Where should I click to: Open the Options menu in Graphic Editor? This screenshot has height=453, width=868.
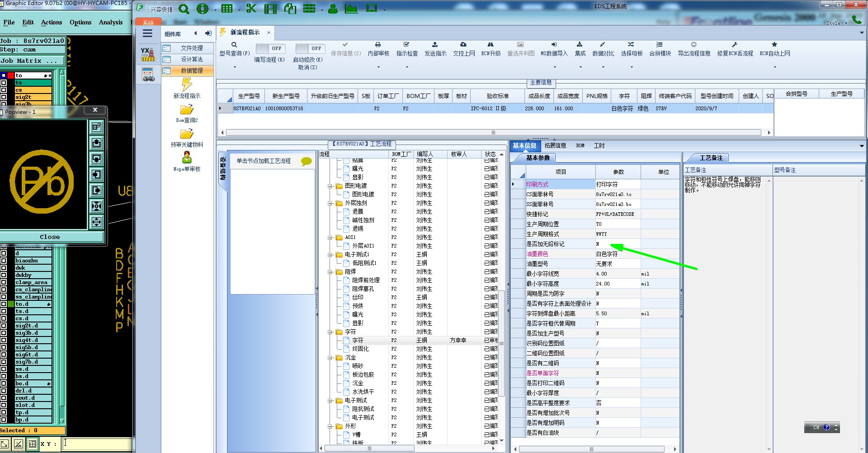point(80,22)
